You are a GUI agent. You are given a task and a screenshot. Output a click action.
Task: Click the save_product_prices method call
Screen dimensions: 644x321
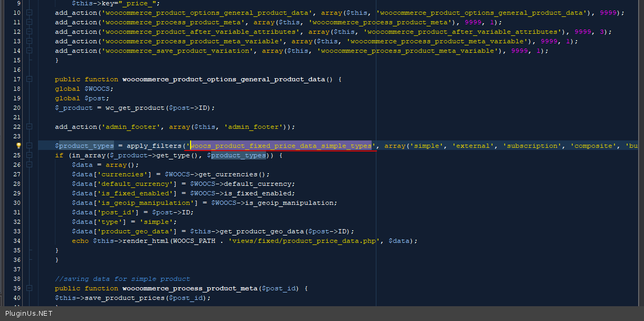click(125, 298)
